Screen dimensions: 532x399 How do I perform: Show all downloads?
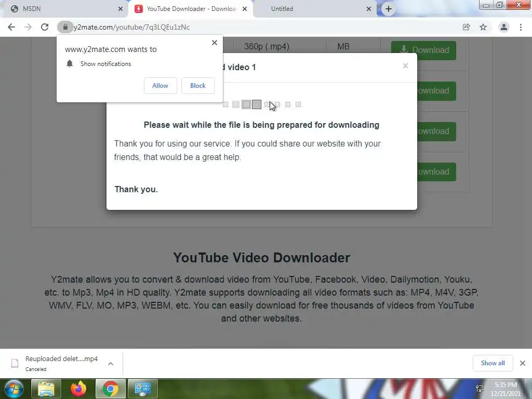493,363
